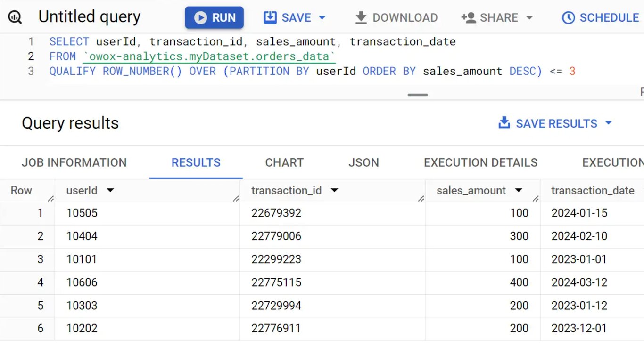Click line 1 SELECT statement in editor

coord(252,42)
